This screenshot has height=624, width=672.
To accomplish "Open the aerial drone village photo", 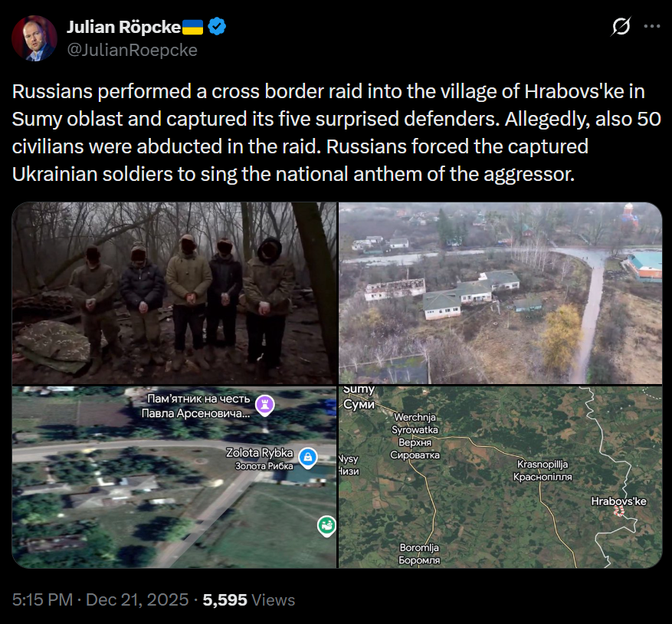I will 500,294.
